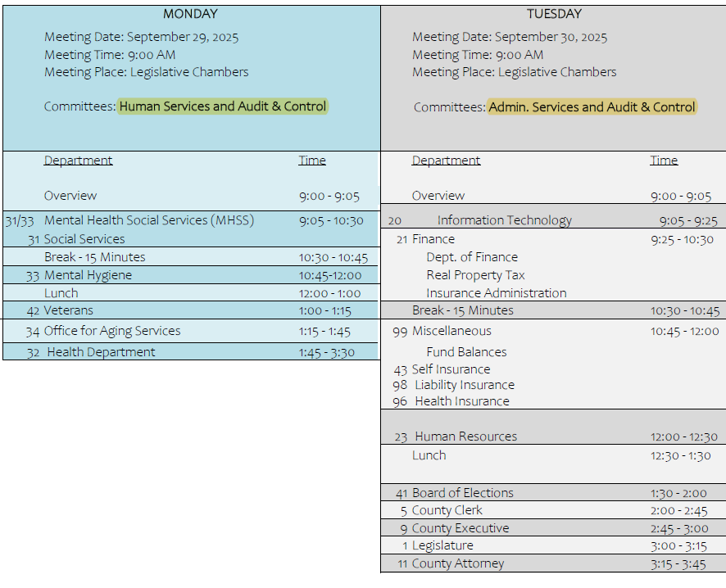The height and width of the screenshot is (588, 726).
Task: Select the Mental Health Social Services (MHSS) row
Action: [149, 220]
